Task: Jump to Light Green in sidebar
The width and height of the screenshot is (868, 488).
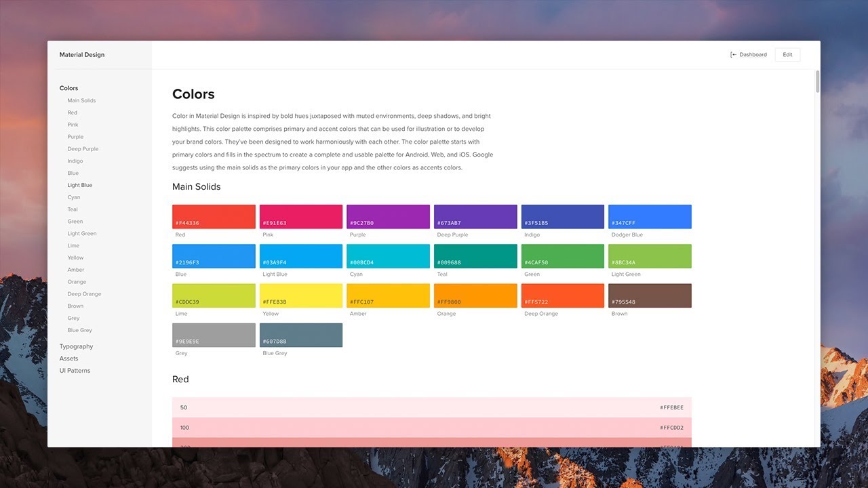Action: 82,234
